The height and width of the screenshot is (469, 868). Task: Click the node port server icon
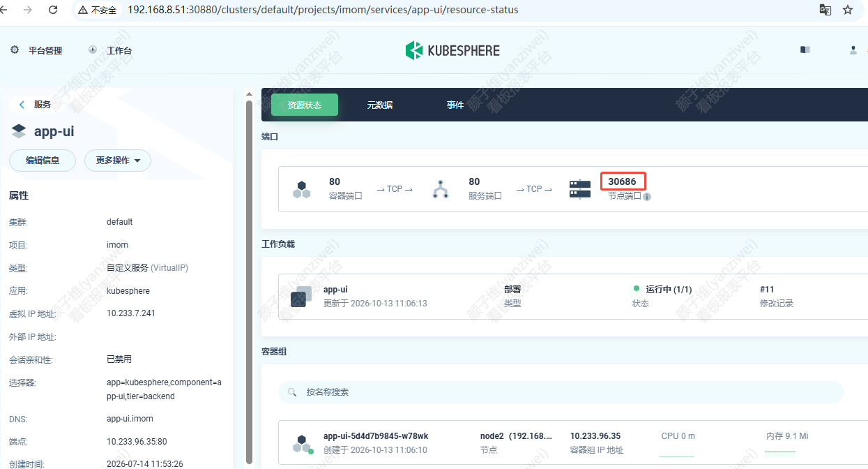click(579, 189)
